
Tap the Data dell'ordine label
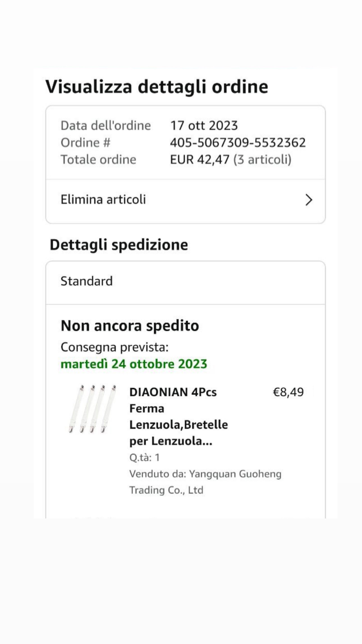coord(106,126)
